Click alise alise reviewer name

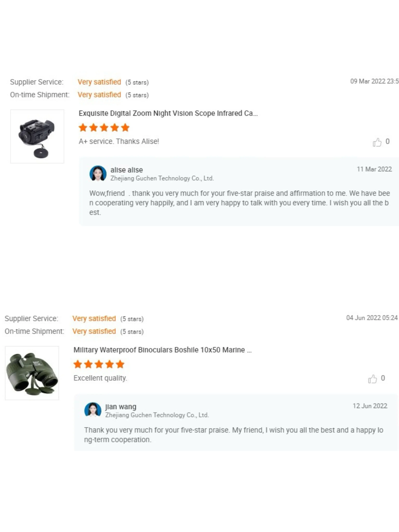pos(127,170)
